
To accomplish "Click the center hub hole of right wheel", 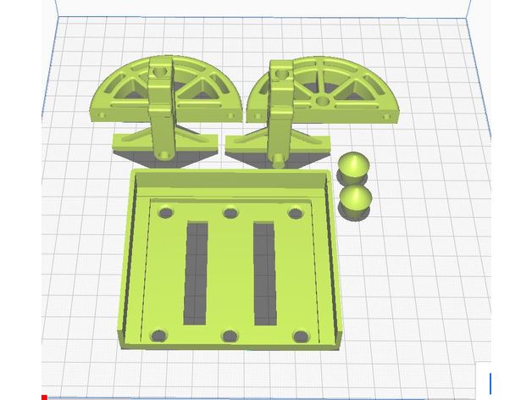I will pyautogui.click(x=321, y=101).
